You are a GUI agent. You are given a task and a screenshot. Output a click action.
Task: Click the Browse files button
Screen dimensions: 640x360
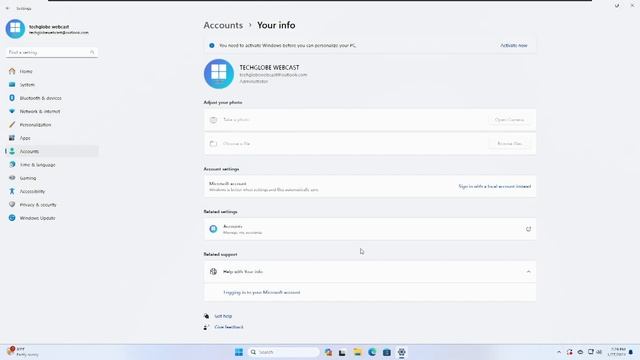[x=509, y=143]
